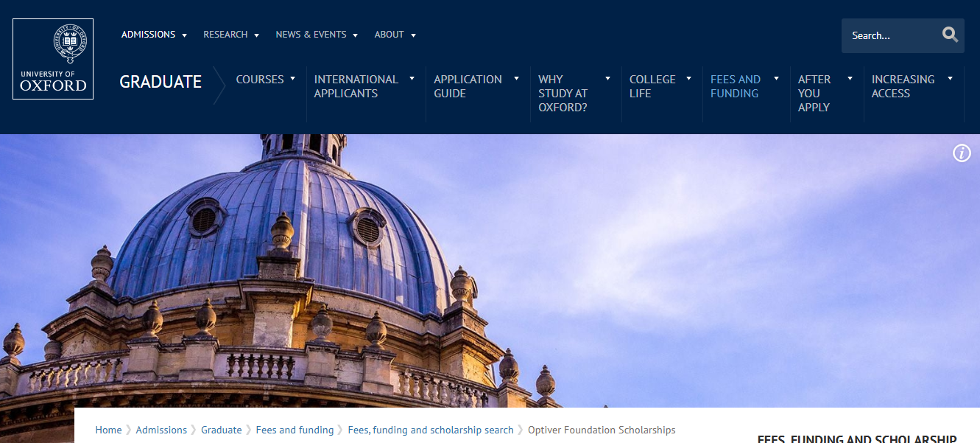This screenshot has height=443, width=980.
Task: Click the search magnifying glass icon
Action: click(950, 35)
